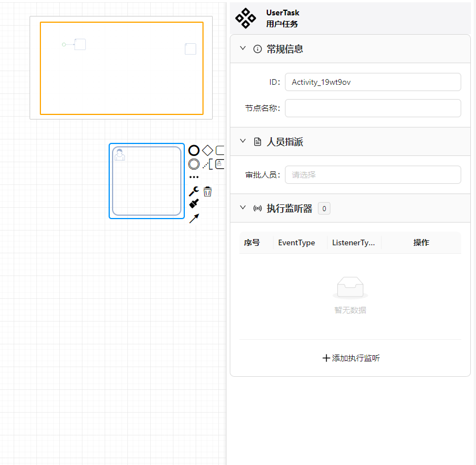The height and width of the screenshot is (465, 476).
Task: Click the minimap start event circle
Action: (64, 44)
